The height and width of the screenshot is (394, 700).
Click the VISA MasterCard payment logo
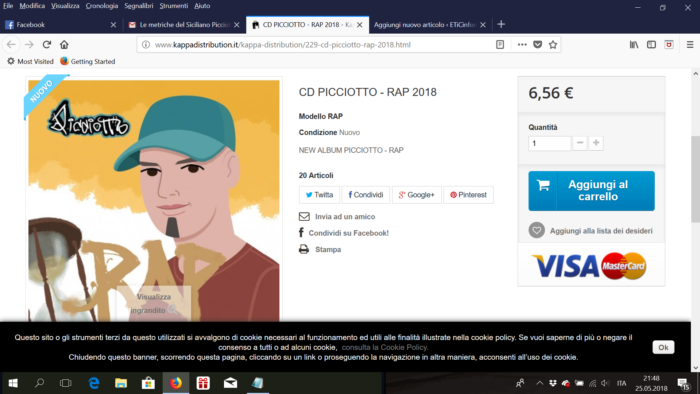pyautogui.click(x=589, y=266)
